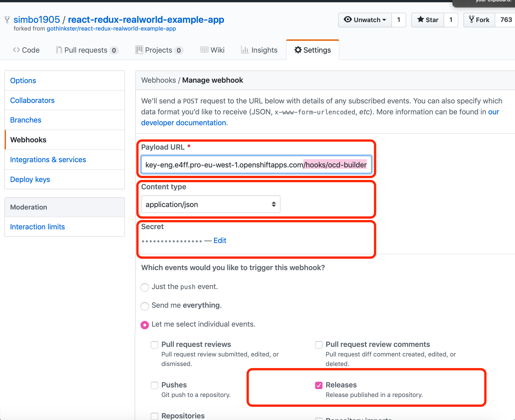The image size is (515, 420).
Task: Click the Insights graph icon
Action: pyautogui.click(x=245, y=50)
